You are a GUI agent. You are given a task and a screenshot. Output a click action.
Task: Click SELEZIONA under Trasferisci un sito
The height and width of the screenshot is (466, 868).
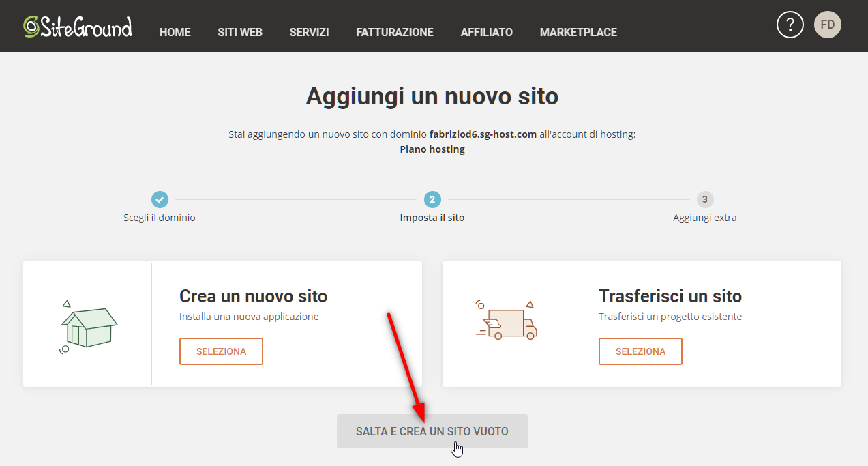click(x=640, y=351)
